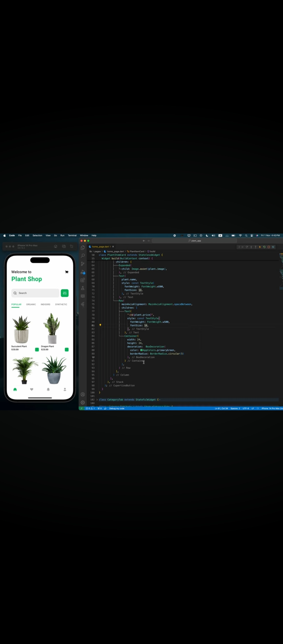The width and height of the screenshot is (283, 644).
Task: Click Step Into in debug toolbar
Action: point(251,247)
